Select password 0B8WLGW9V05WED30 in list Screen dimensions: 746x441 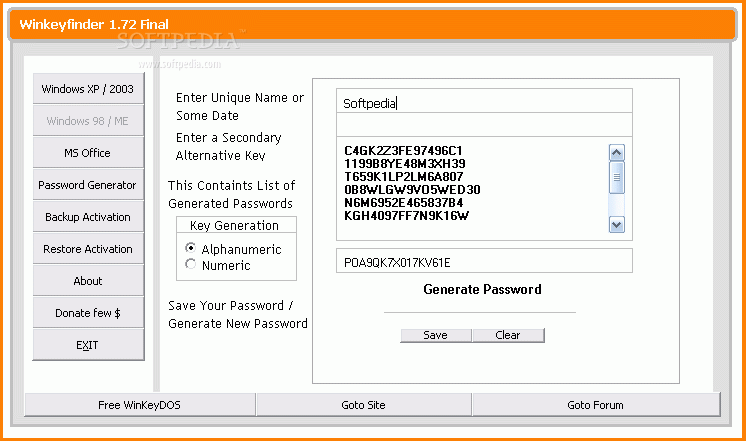pos(412,190)
